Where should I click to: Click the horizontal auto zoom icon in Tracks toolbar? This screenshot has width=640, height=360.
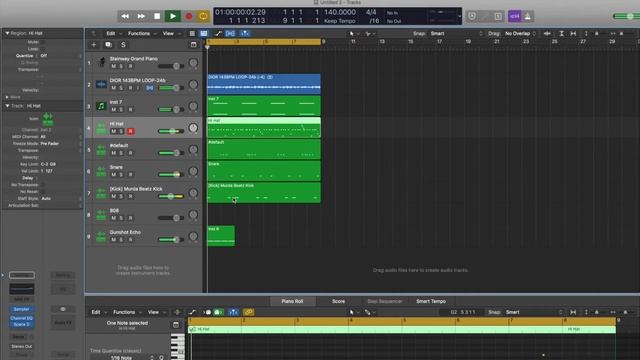573,33
